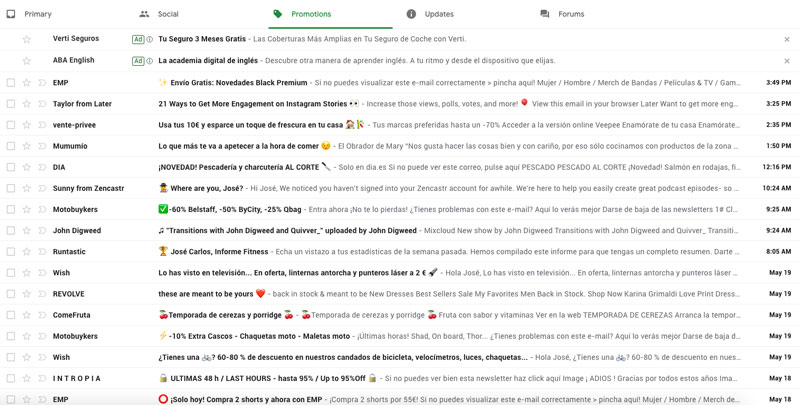Go to the Updates tab

click(x=438, y=14)
